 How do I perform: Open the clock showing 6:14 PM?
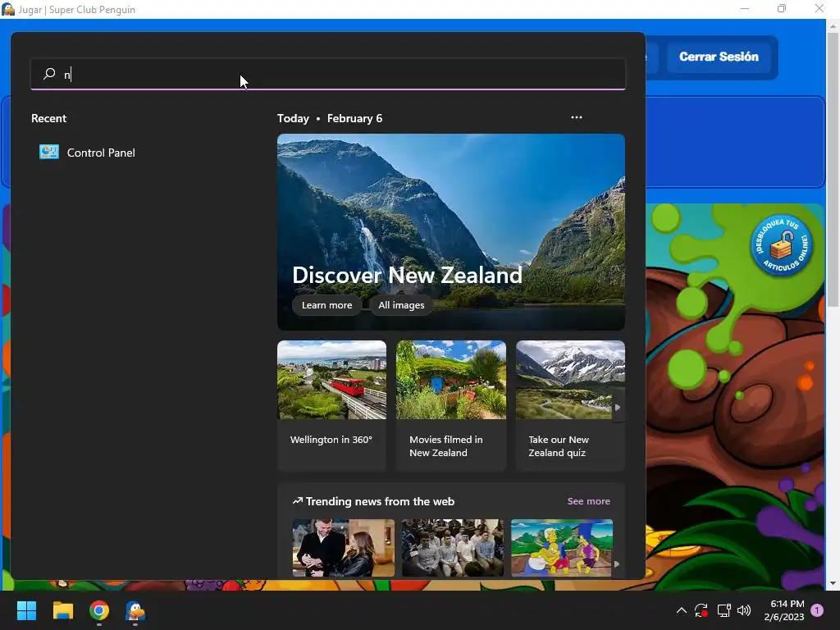coord(784,610)
